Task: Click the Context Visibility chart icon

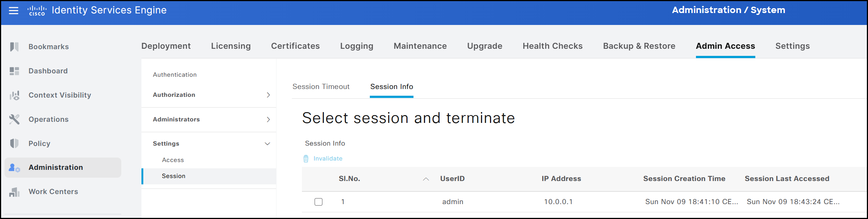Action: tap(14, 95)
